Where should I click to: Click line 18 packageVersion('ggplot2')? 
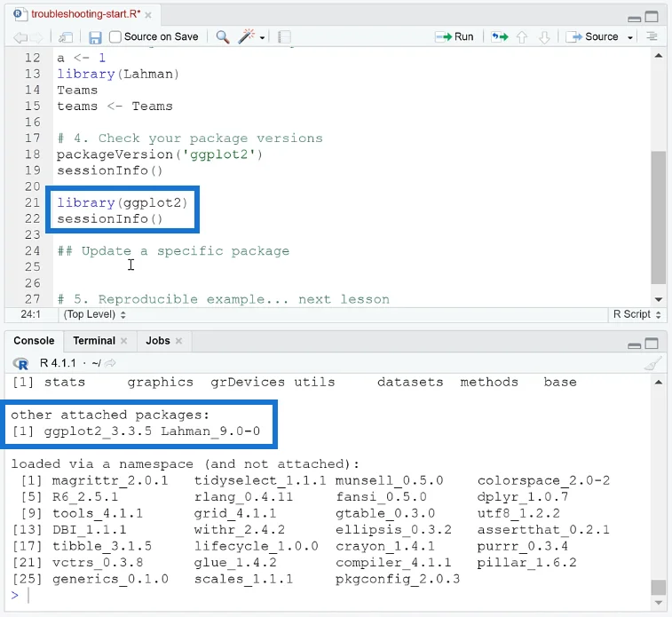160,154
